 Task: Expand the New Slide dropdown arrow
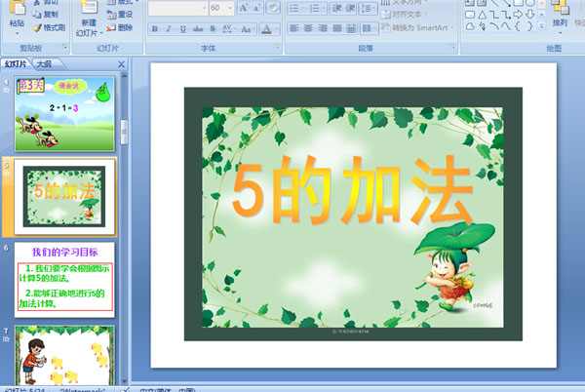click(101, 33)
